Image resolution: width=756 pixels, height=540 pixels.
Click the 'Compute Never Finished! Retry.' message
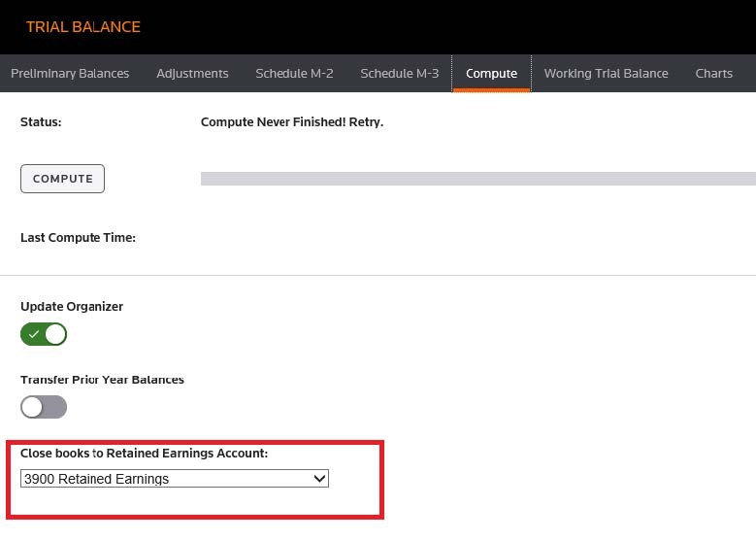(291, 122)
